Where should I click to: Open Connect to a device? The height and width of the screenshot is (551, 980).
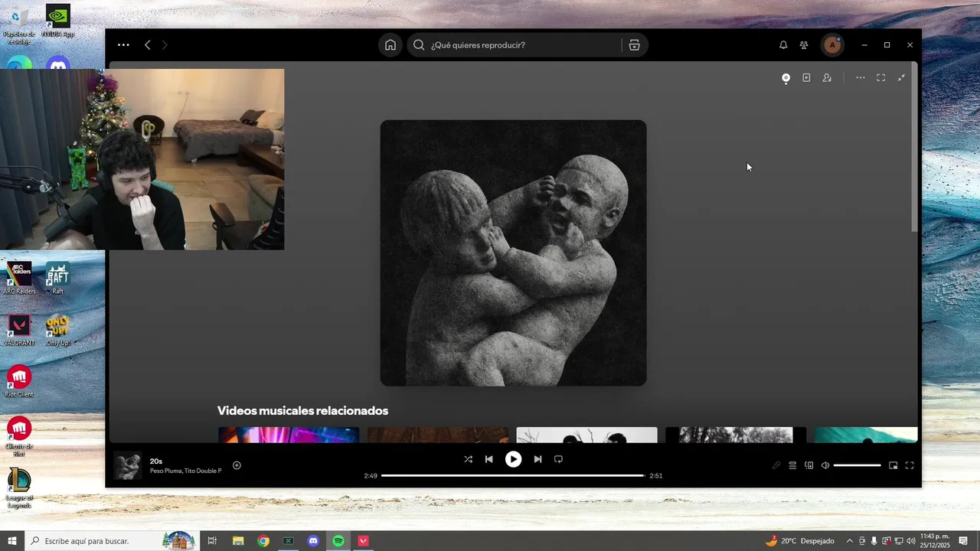coord(809,465)
